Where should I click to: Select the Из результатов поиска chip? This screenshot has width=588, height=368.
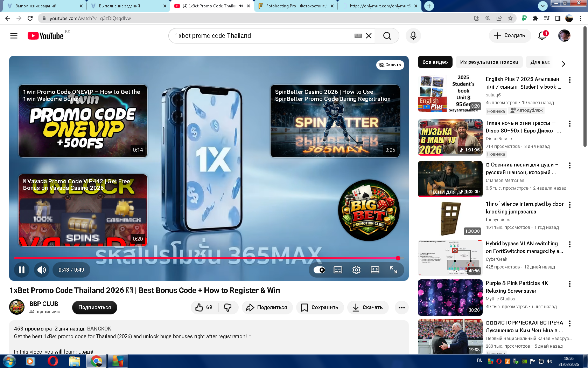pos(489,62)
